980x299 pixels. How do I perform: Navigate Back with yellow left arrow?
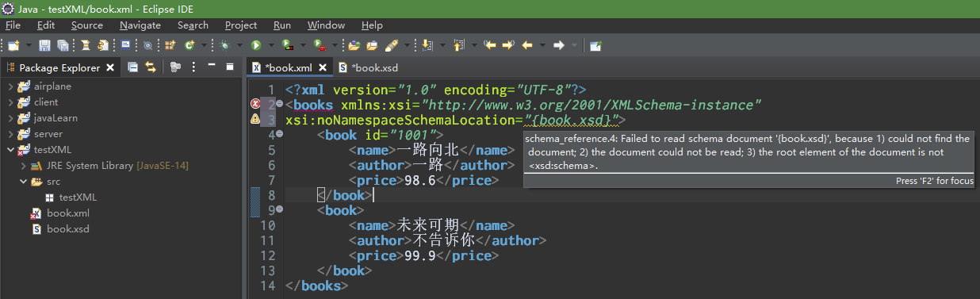(x=527, y=45)
